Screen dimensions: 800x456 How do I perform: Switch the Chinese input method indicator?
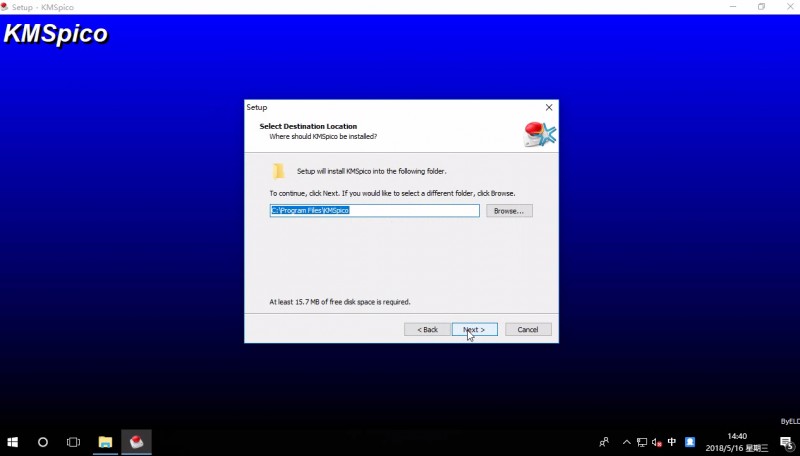(x=672, y=442)
